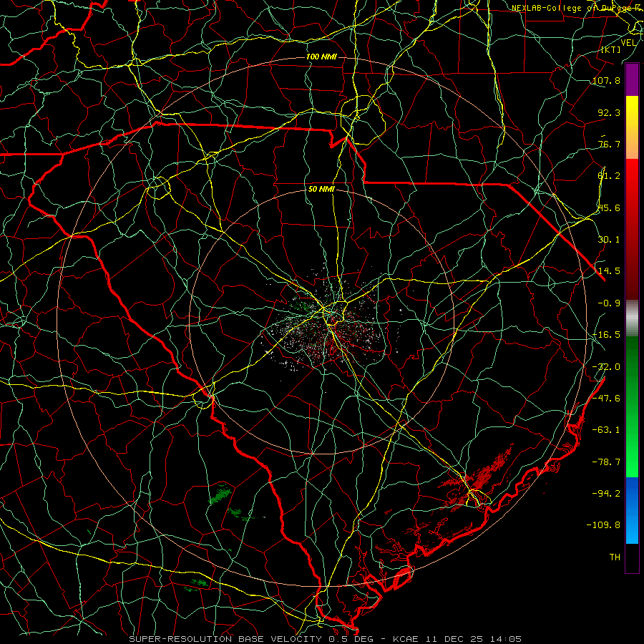This screenshot has width=644, height=644.
Task: Click the -63.1 scale value
Action: pos(606,430)
